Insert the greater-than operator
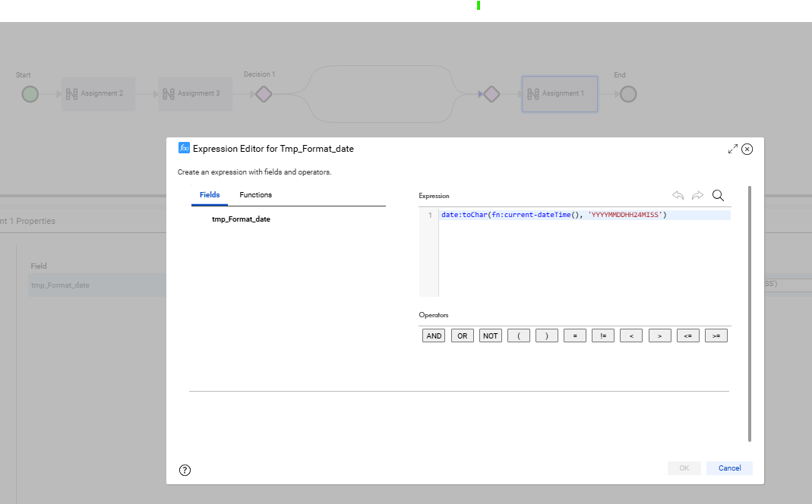This screenshot has height=504, width=812. [660, 335]
